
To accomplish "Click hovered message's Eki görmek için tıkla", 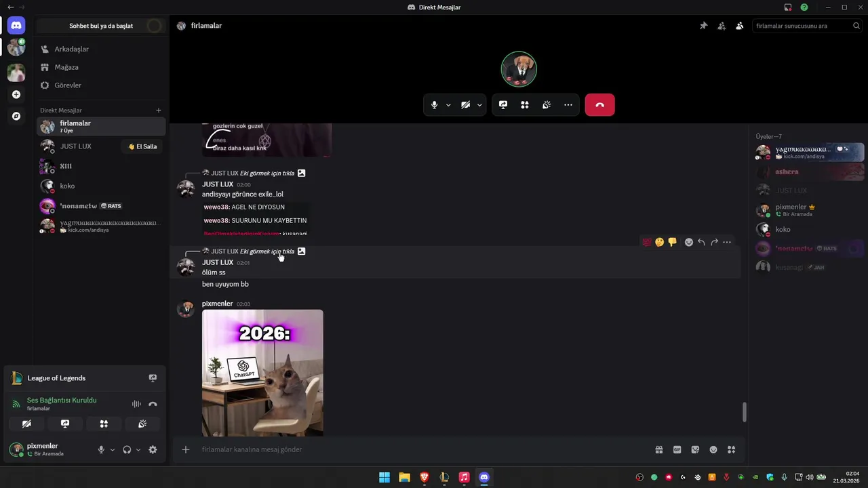I will pyautogui.click(x=267, y=251).
